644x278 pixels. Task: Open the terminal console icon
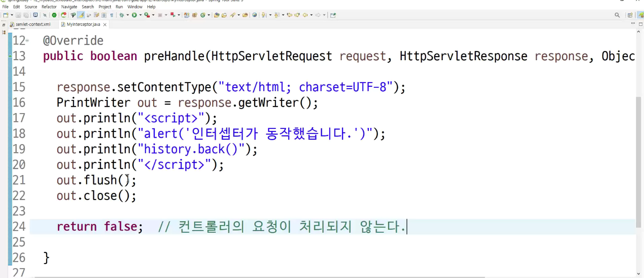point(35,15)
